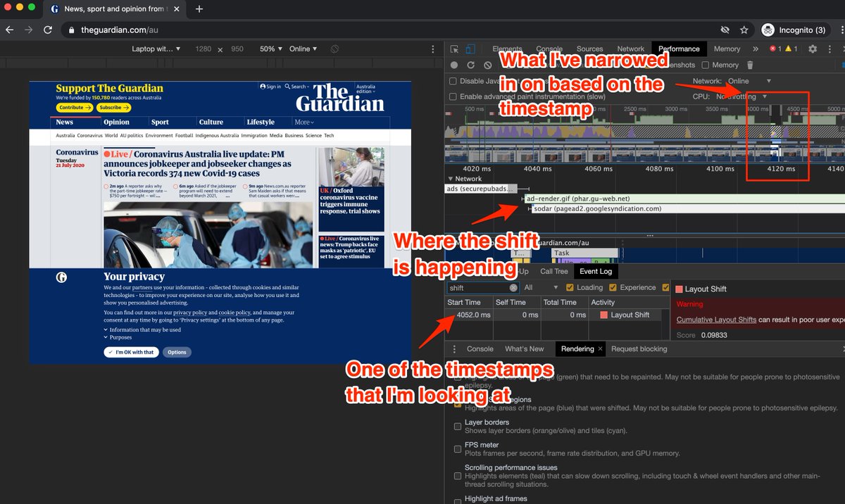
Task: Toggle the device toolbar icon
Action: (x=470, y=49)
